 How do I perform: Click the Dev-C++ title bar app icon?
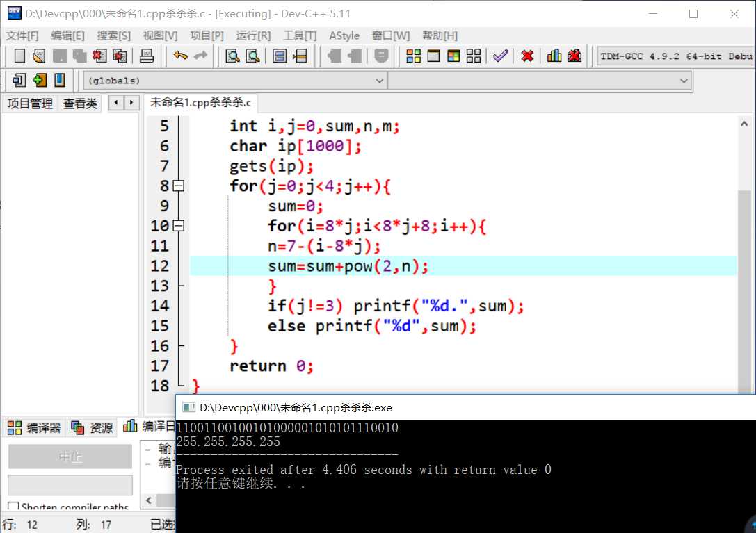[15, 13]
